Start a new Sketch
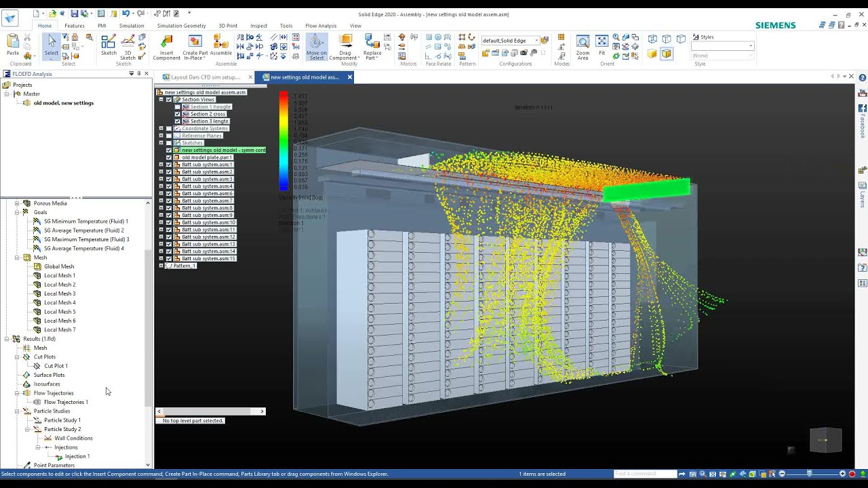The image size is (868, 488). coord(108,45)
